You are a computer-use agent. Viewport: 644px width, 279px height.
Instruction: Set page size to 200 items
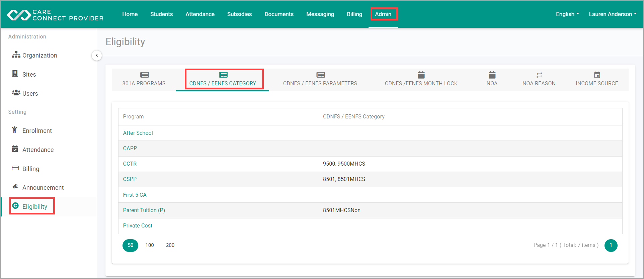(170, 245)
